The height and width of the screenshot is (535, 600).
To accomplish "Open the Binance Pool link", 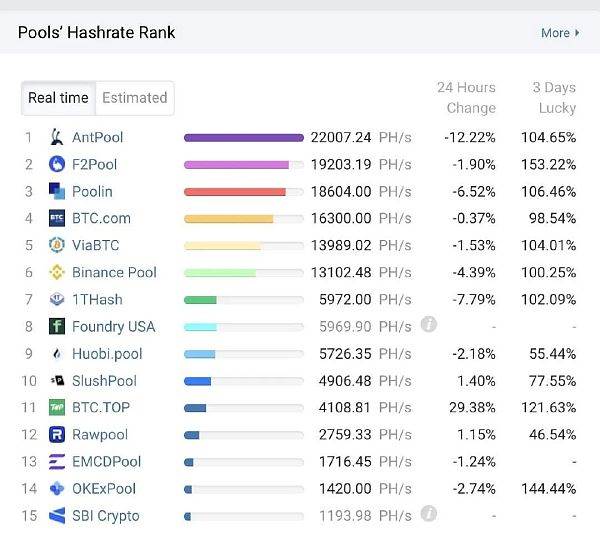I will (x=114, y=272).
